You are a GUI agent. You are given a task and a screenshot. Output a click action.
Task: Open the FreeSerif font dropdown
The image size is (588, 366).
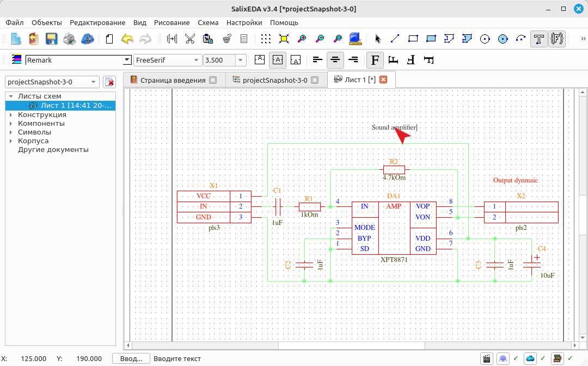click(196, 60)
